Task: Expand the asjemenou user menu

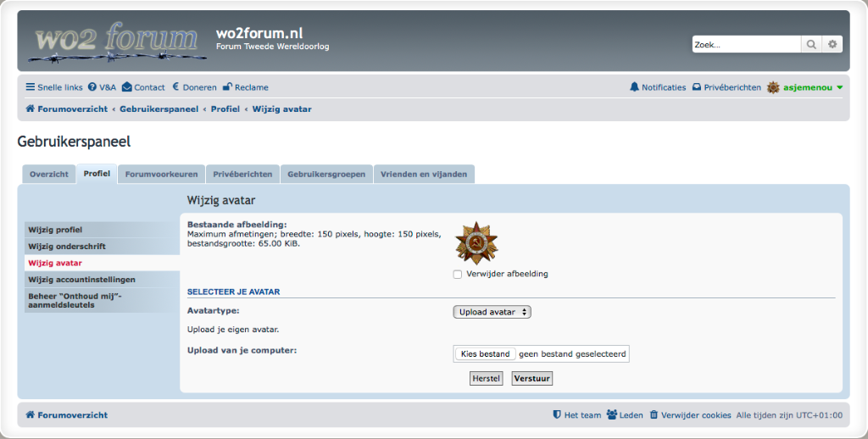Action: pos(839,87)
